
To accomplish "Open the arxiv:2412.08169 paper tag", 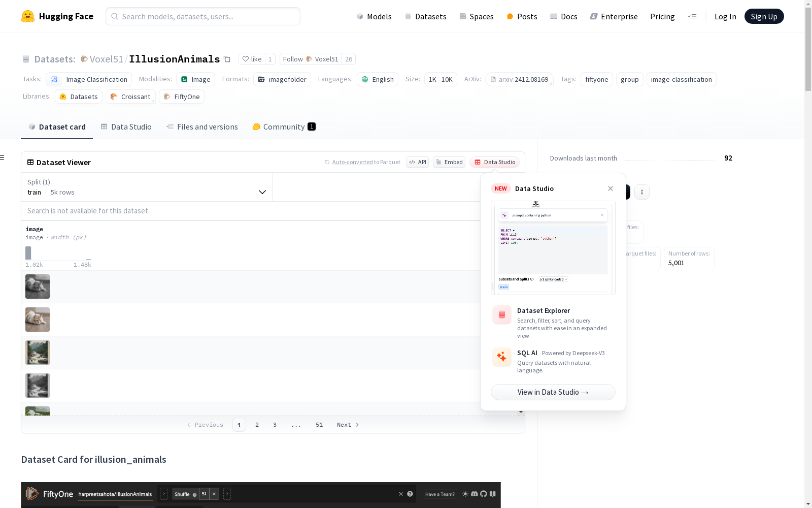I will coord(519,79).
